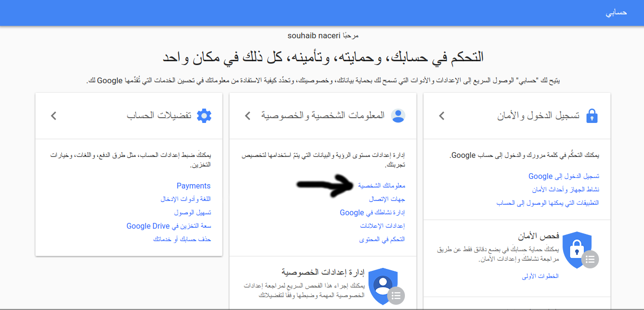
Task: Open جهات الاتصال link
Action: point(387,199)
